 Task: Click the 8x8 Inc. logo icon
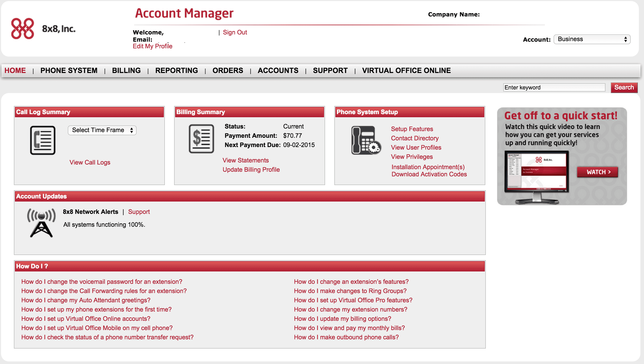pyautogui.click(x=23, y=29)
